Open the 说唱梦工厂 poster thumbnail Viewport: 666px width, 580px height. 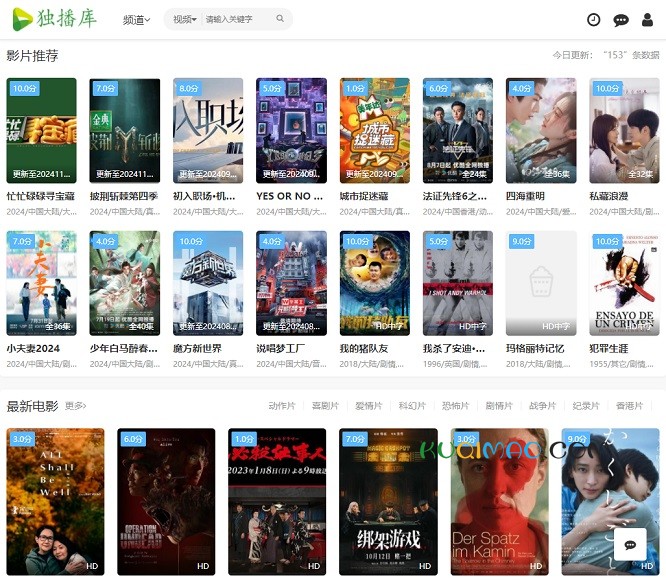[291, 283]
